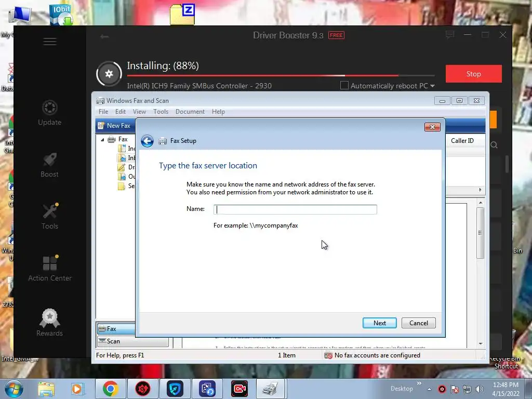Select the Sent Items folder icon in tree

[x=122, y=186]
